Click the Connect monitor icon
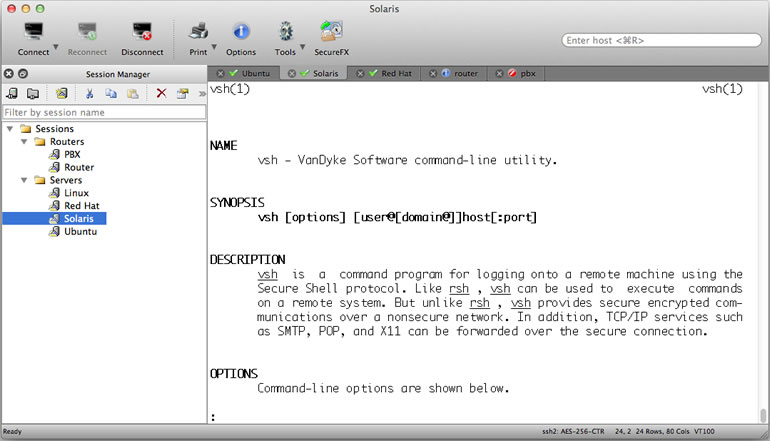 click(32, 33)
